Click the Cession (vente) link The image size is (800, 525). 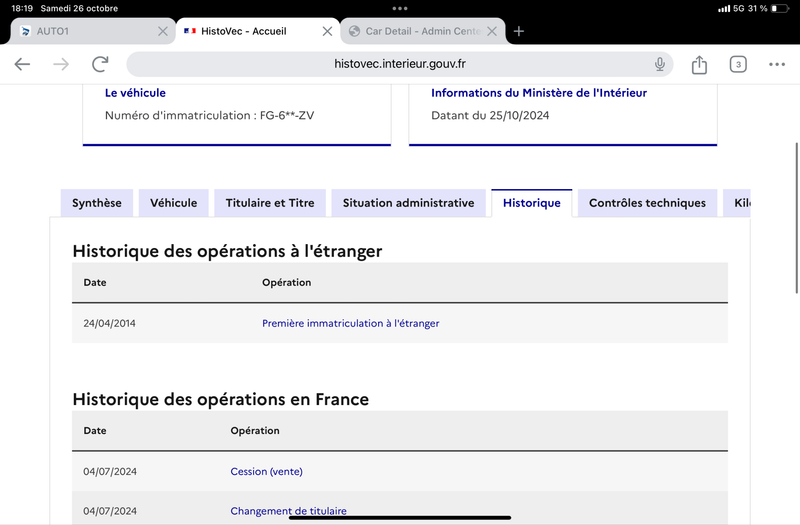pyautogui.click(x=266, y=471)
